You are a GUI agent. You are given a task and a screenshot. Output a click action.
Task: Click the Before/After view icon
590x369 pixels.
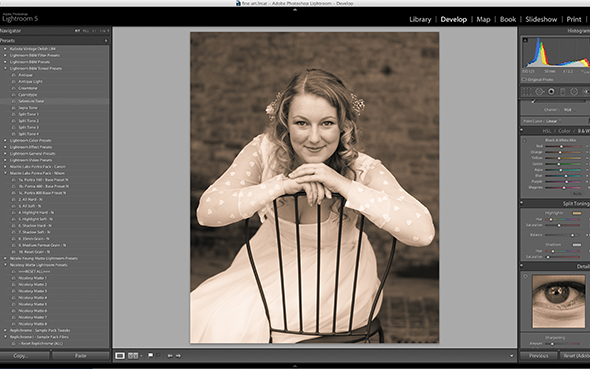pos(133,355)
